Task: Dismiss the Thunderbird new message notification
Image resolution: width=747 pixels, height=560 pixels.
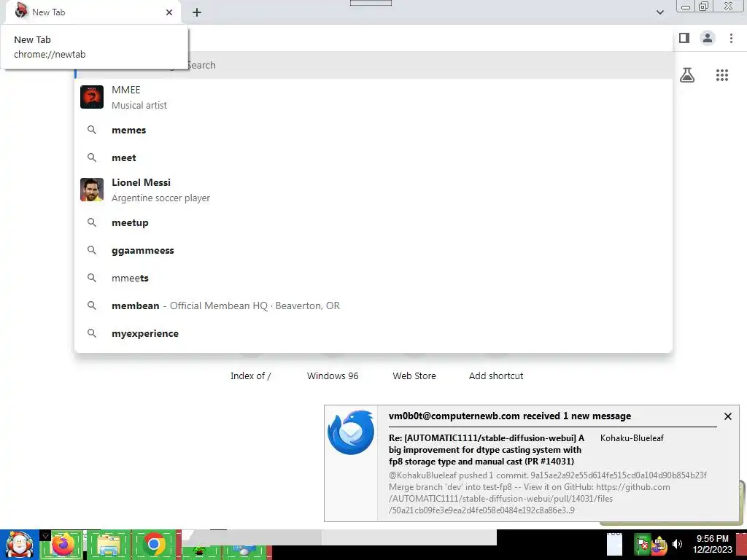Action: click(x=727, y=416)
